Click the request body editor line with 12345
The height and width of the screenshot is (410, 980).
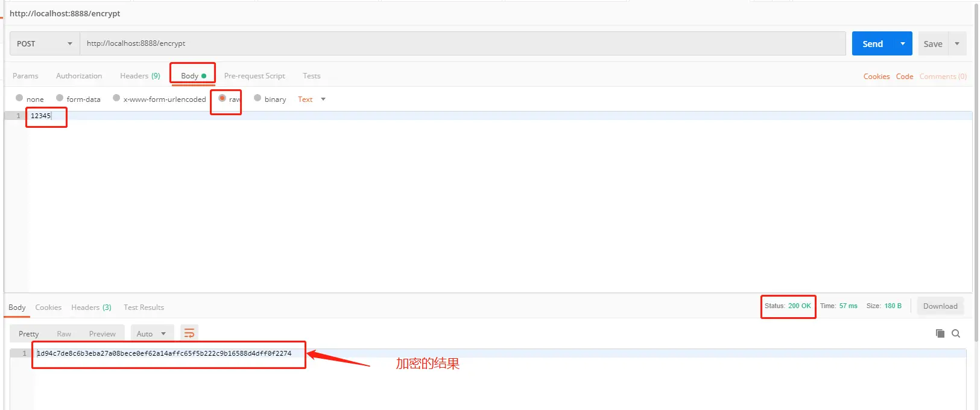click(x=499, y=116)
